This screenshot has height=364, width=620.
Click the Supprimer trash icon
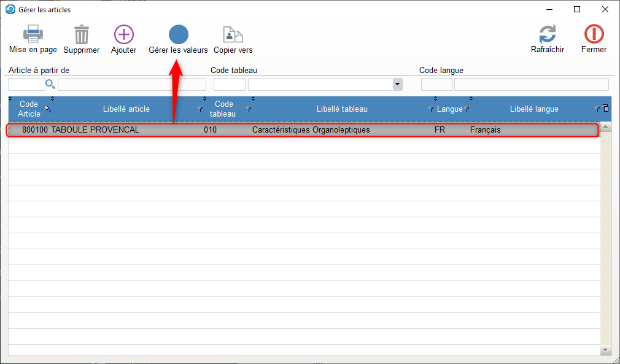[81, 35]
